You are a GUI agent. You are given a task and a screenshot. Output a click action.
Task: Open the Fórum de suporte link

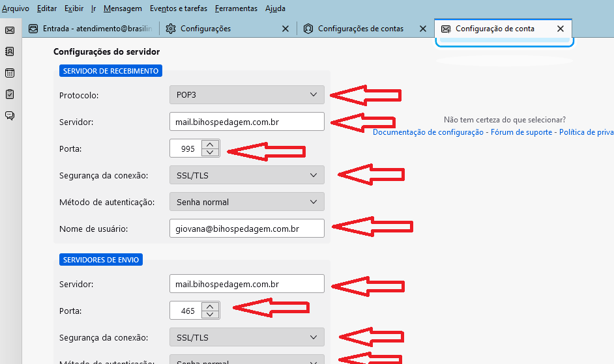tap(521, 132)
